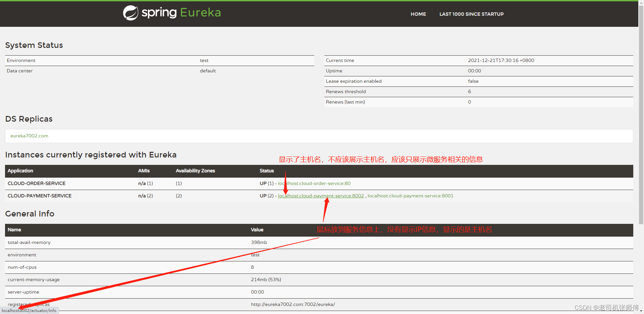644x314 pixels.
Task: Open localhost:cloud-order-service:80 instance link
Action: pyautogui.click(x=314, y=183)
